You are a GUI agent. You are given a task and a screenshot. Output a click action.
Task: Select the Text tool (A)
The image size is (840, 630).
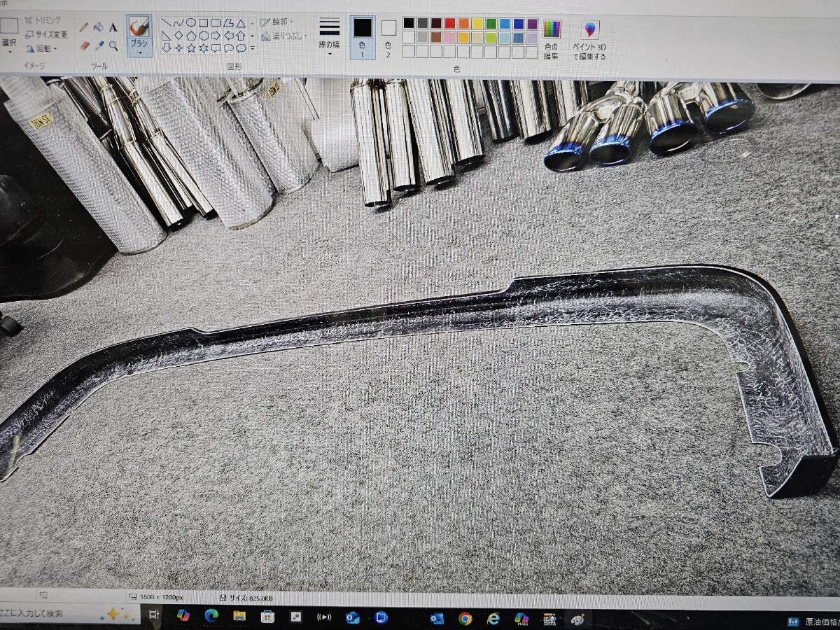(113, 27)
